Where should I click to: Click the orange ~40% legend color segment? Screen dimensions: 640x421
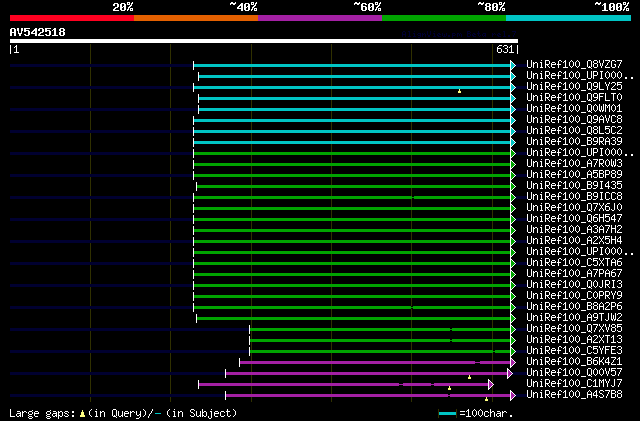196,18
